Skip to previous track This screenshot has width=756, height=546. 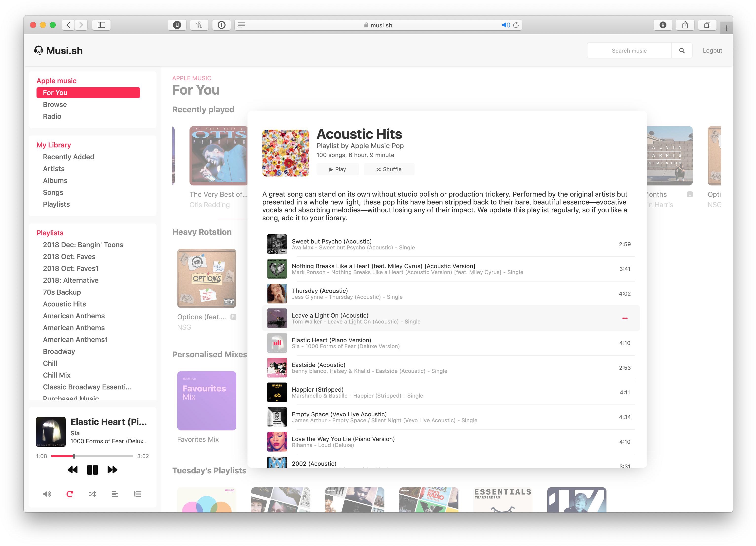(x=72, y=470)
